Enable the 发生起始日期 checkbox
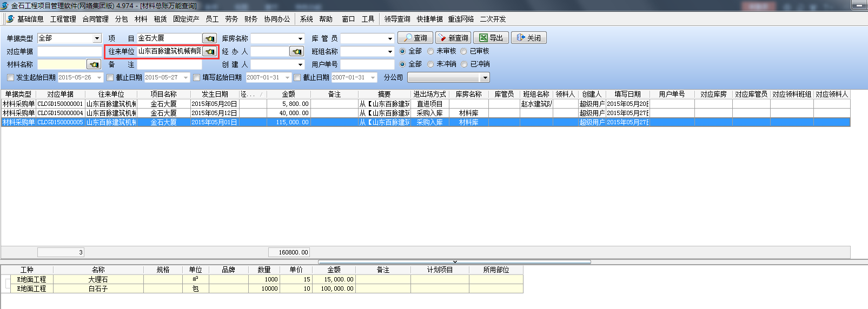This screenshot has height=309, width=868. pos(10,78)
